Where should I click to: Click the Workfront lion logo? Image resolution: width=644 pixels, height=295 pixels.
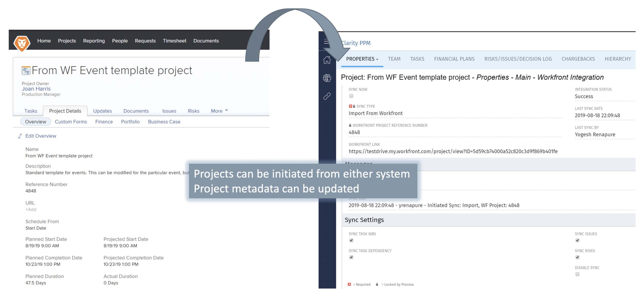[x=22, y=43]
